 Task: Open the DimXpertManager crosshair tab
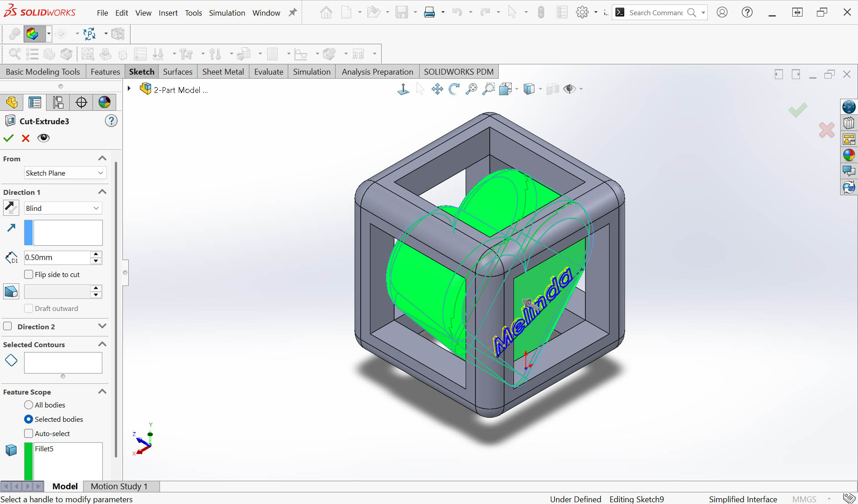pyautogui.click(x=81, y=102)
